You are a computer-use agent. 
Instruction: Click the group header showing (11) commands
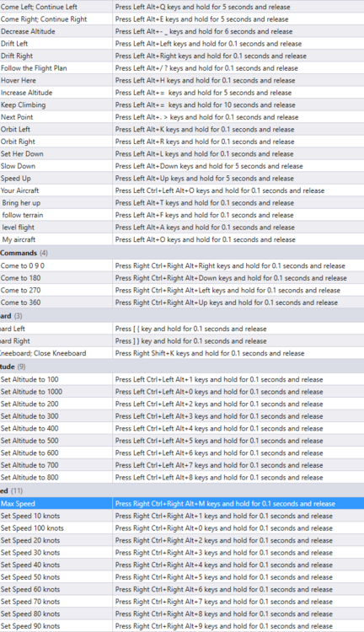click(x=182, y=490)
